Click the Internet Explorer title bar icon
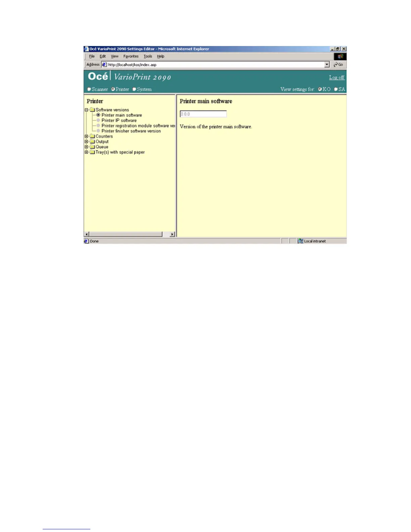The width and height of the screenshot is (411, 532). click(86, 49)
